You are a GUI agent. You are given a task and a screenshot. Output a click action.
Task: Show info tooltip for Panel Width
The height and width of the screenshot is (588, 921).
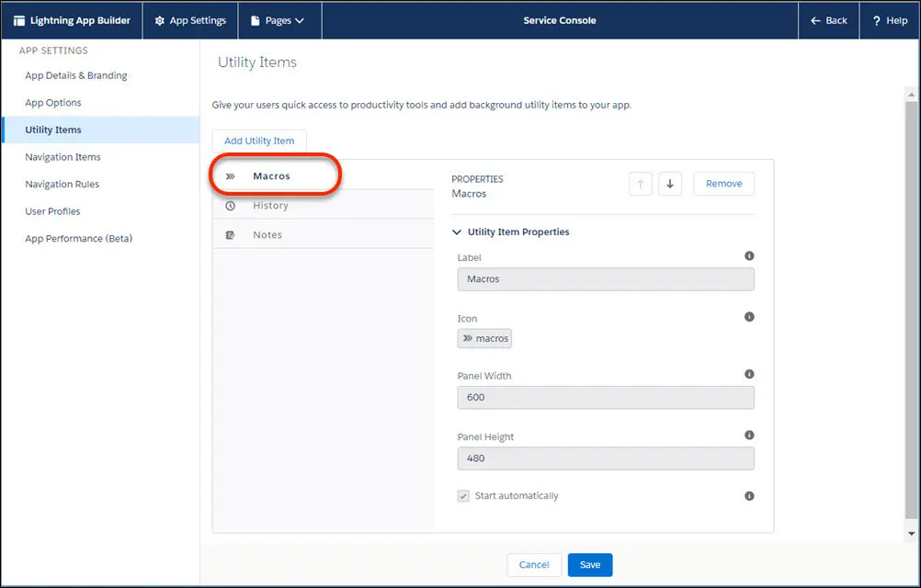[749, 374]
